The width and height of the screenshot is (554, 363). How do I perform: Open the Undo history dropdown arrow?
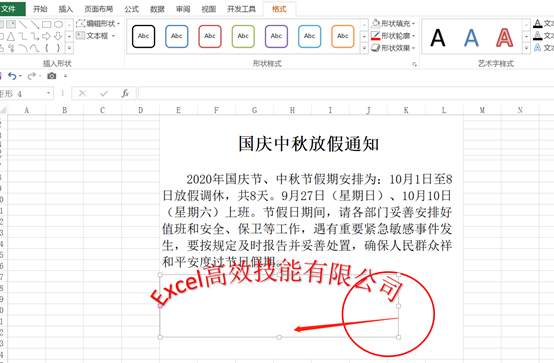tap(20, 76)
